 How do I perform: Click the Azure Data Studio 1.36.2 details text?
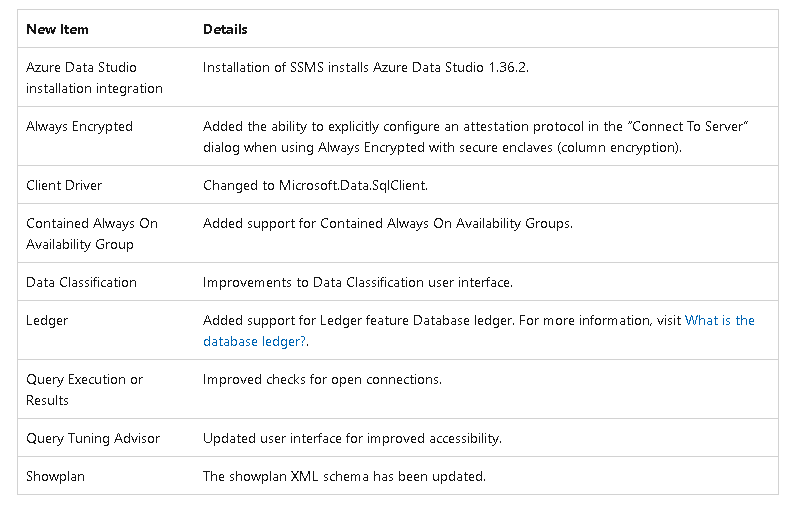pyautogui.click(x=366, y=67)
